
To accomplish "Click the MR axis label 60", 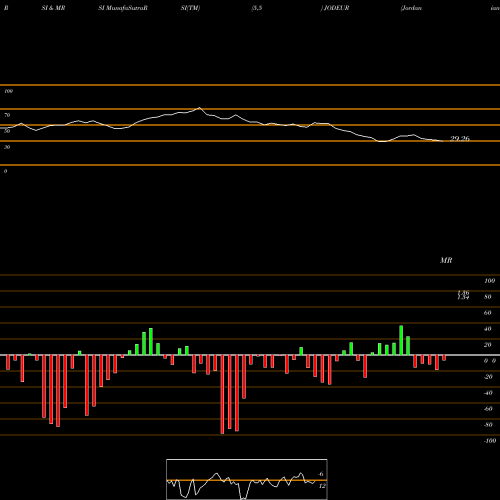I will tap(488, 313).
